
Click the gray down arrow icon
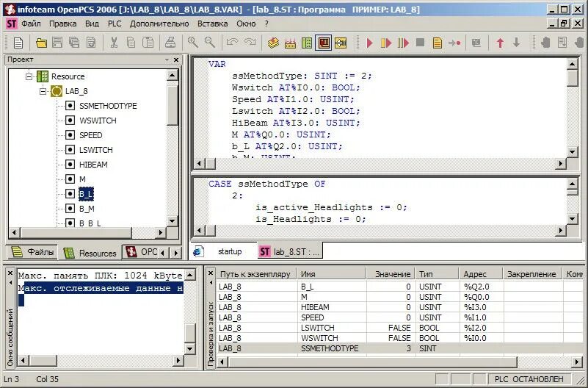pyautogui.click(x=517, y=43)
